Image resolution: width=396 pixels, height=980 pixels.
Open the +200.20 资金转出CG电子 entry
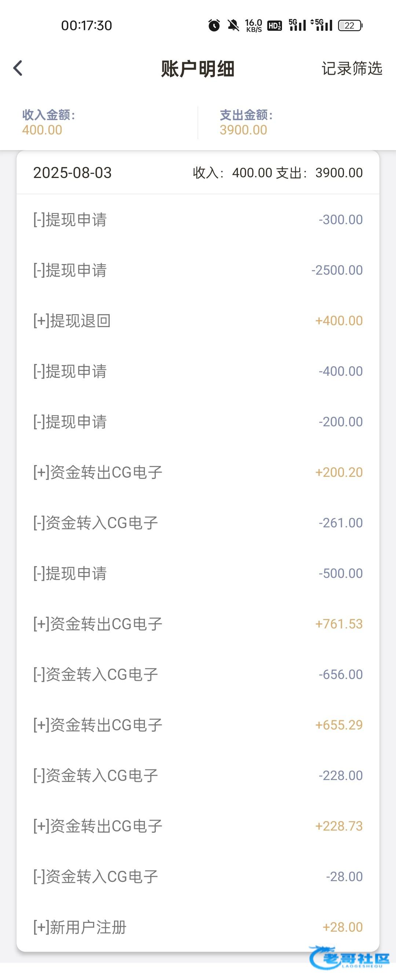tap(198, 472)
